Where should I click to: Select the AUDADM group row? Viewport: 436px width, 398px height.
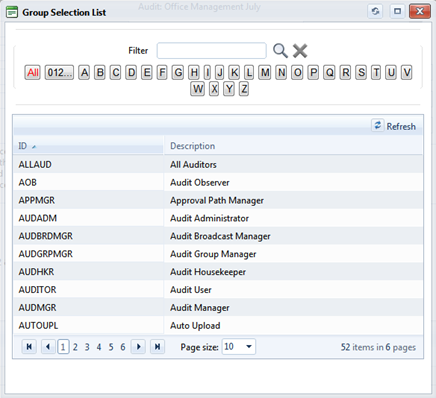[218, 218]
